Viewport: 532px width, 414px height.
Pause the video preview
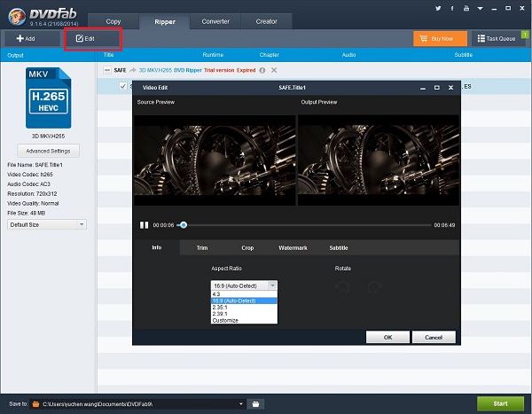click(x=145, y=225)
